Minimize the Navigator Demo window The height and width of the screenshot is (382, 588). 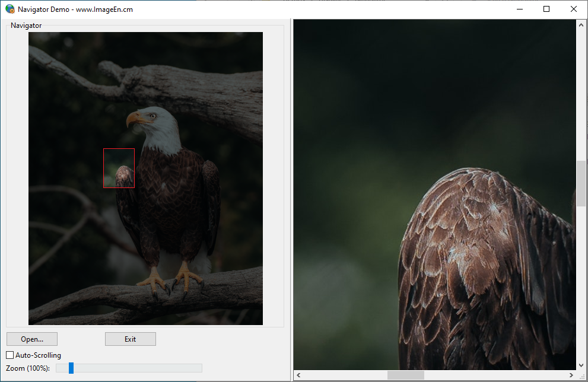[520, 9]
